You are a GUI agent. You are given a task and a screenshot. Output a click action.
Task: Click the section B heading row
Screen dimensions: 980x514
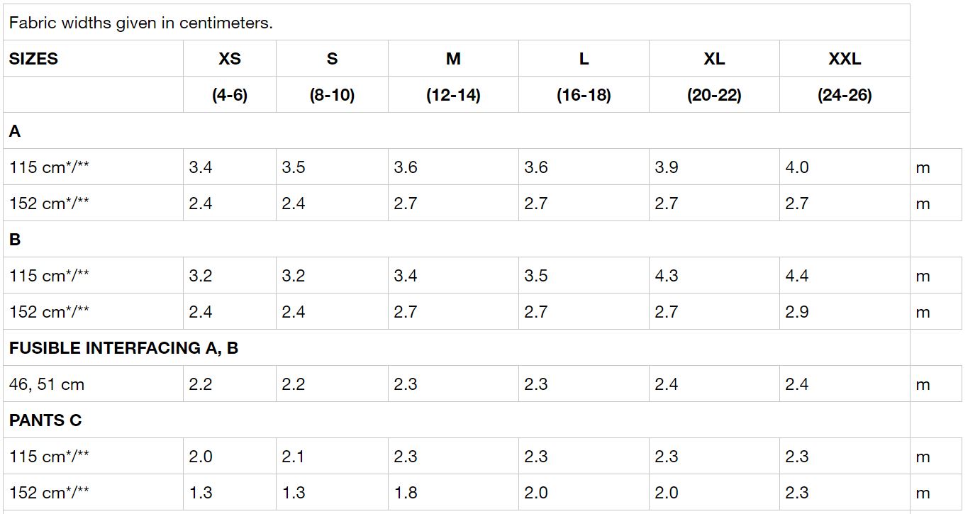[456, 239]
